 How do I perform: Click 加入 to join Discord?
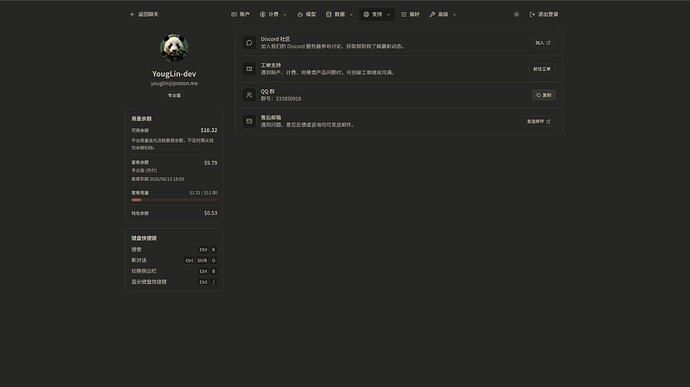click(543, 43)
